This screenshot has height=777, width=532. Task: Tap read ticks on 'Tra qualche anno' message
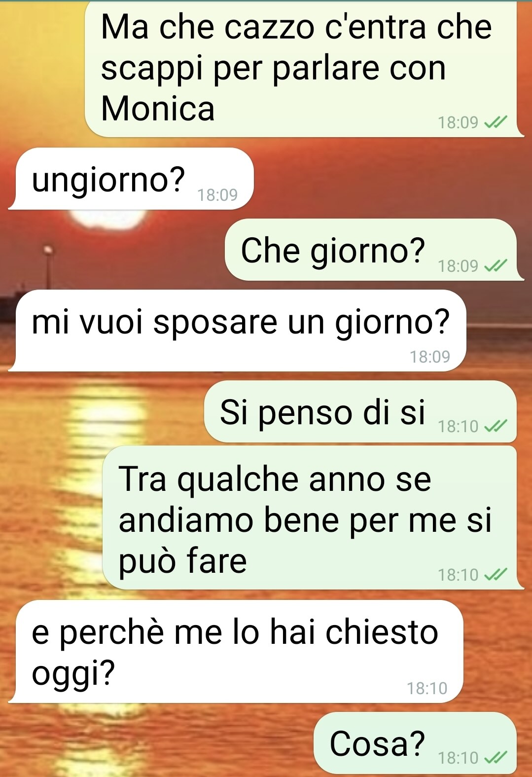496,575
